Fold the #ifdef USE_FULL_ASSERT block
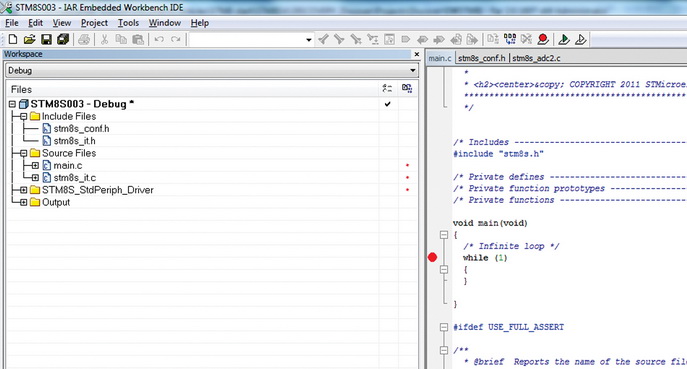687x369 pixels. [444, 327]
